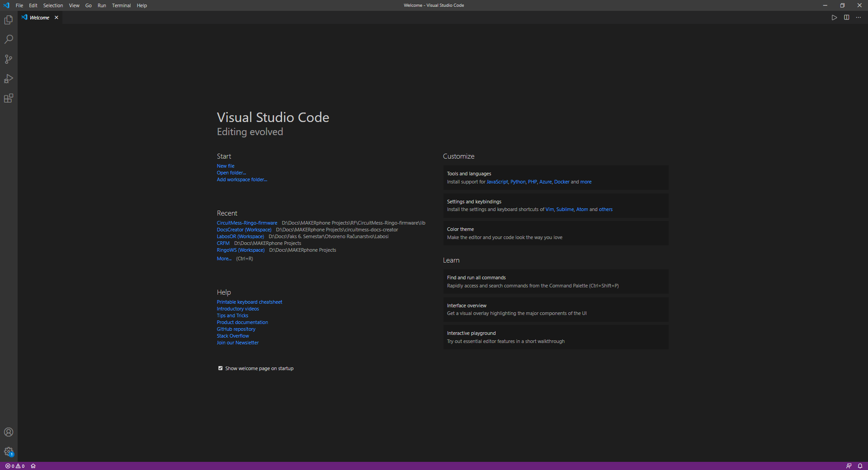Open the Terminal menu
868x470 pixels.
pyautogui.click(x=122, y=5)
